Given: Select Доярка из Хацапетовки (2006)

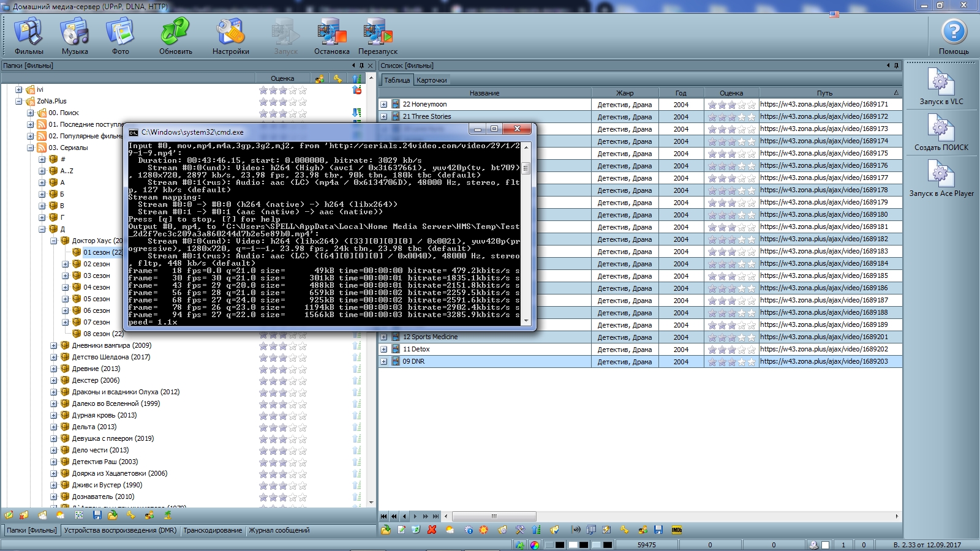Looking at the screenshot, I should (119, 474).
